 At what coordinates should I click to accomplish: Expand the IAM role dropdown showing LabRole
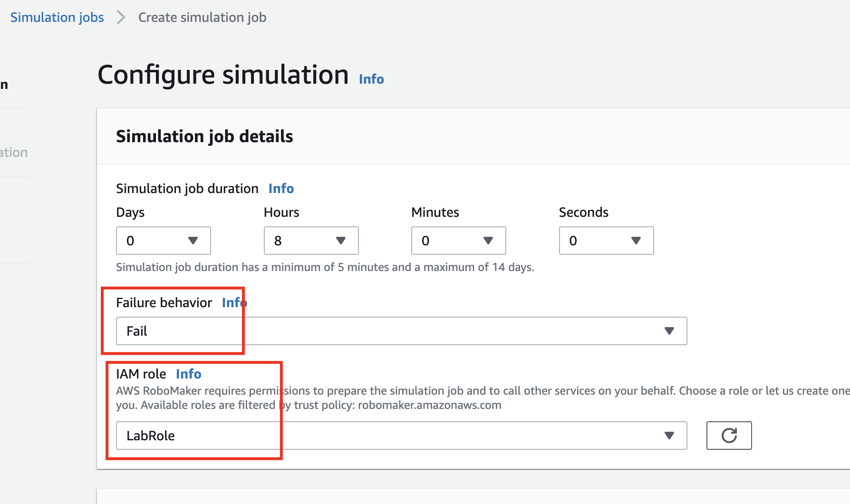tap(401, 436)
